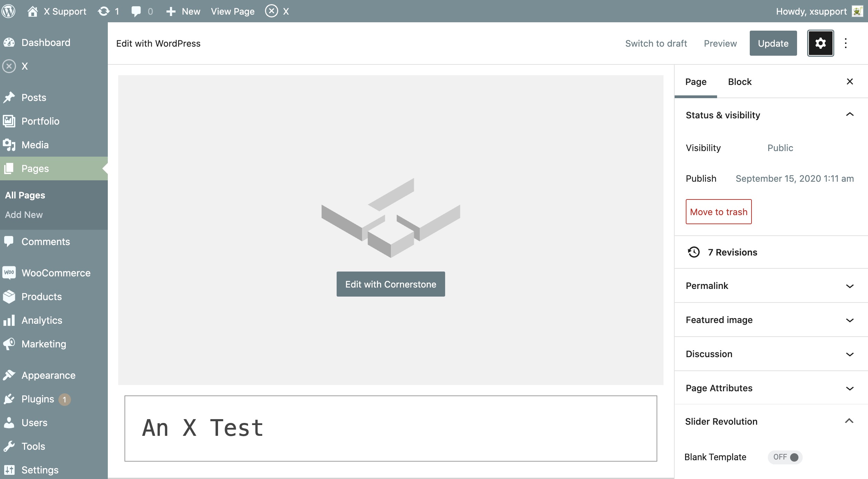Image resolution: width=868 pixels, height=479 pixels.
Task: Click the page title field An X Test
Action: pyautogui.click(x=391, y=428)
